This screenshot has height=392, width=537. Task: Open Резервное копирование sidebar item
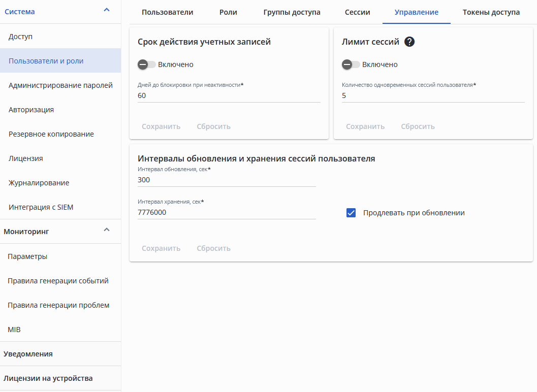pos(51,134)
